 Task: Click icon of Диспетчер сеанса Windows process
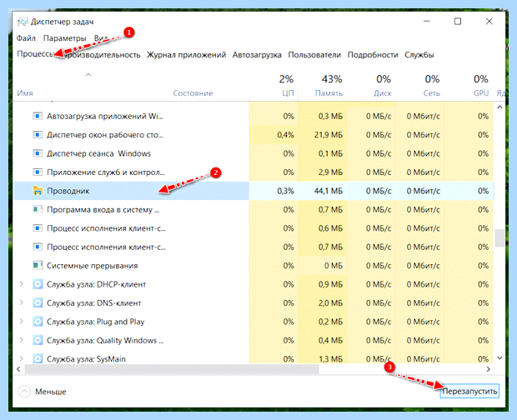pos(38,153)
